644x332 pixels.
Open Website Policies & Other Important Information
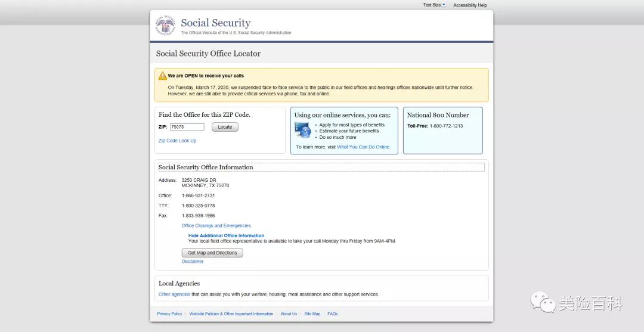(231, 314)
